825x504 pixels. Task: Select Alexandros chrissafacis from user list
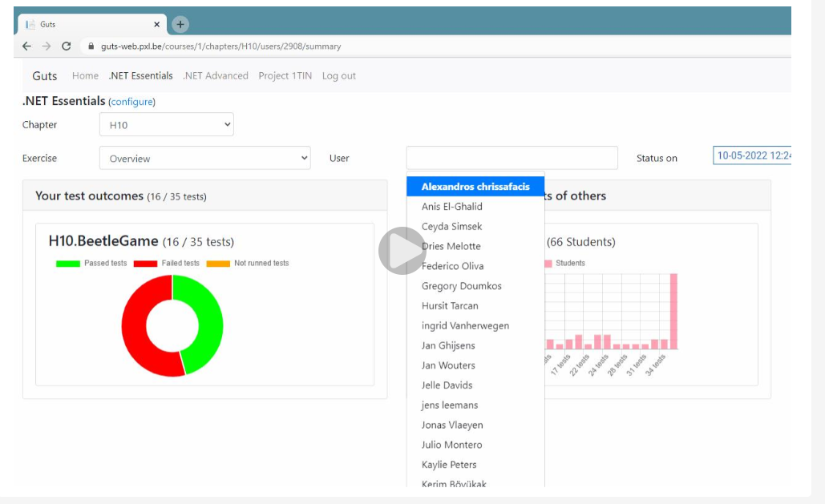(x=475, y=186)
